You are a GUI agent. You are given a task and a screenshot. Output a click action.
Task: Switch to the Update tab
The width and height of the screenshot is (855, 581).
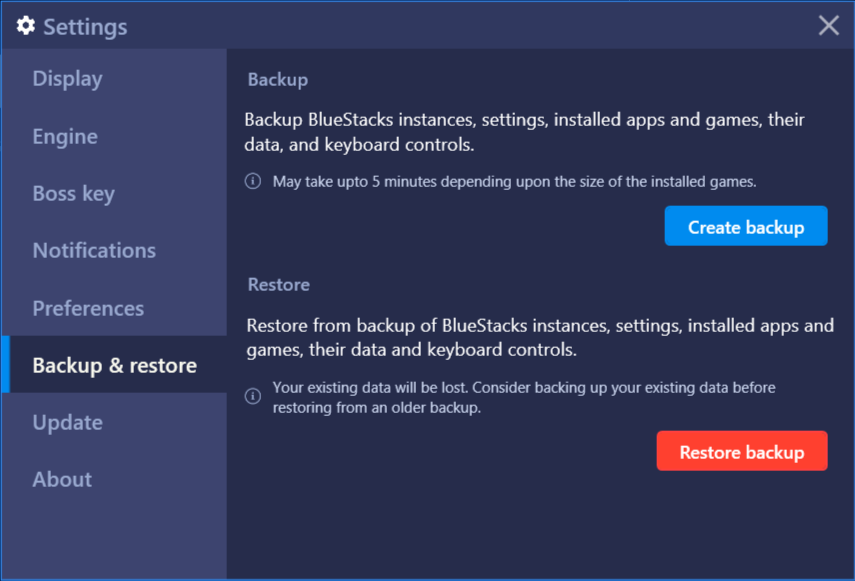114,422
